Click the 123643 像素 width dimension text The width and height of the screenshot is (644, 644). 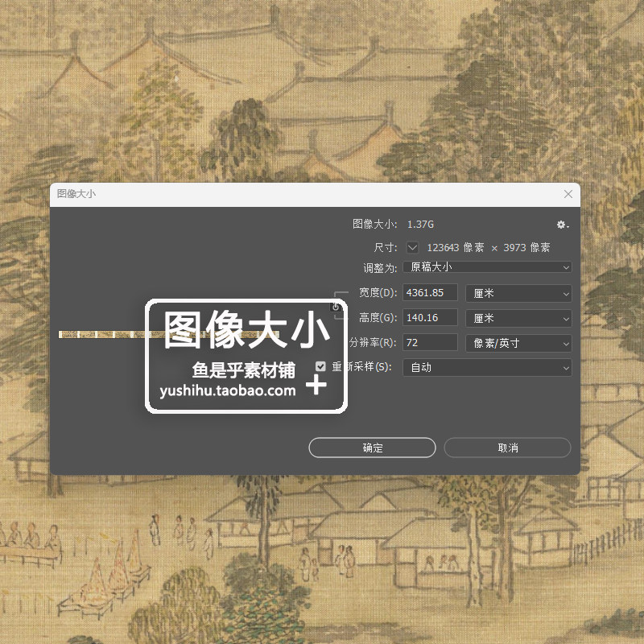coord(456,247)
